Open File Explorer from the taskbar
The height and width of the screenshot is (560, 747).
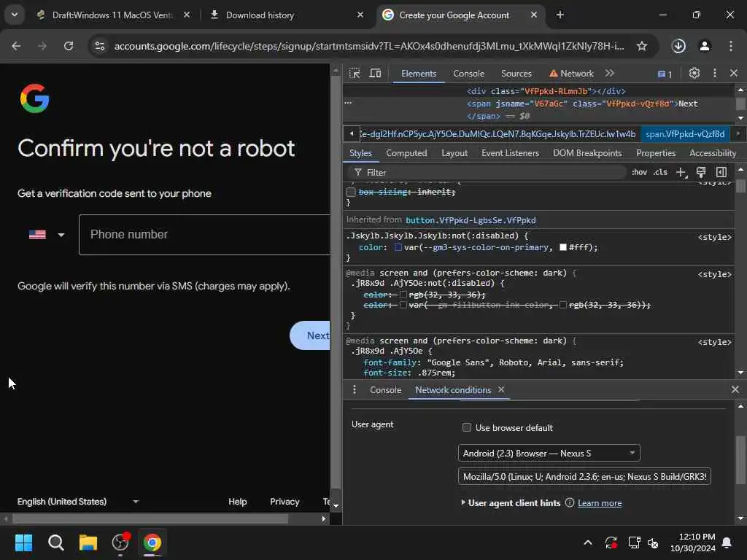pyautogui.click(x=88, y=542)
